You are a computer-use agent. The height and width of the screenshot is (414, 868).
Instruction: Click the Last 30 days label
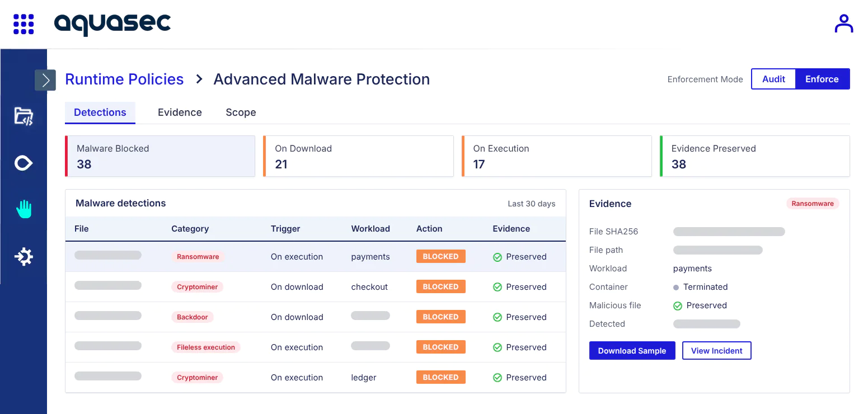[x=532, y=204]
